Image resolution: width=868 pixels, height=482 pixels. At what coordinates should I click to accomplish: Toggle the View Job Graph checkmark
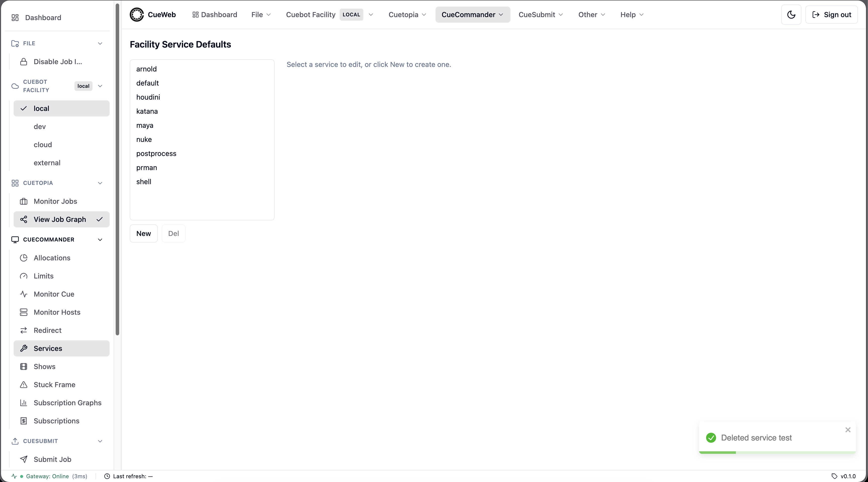point(99,219)
